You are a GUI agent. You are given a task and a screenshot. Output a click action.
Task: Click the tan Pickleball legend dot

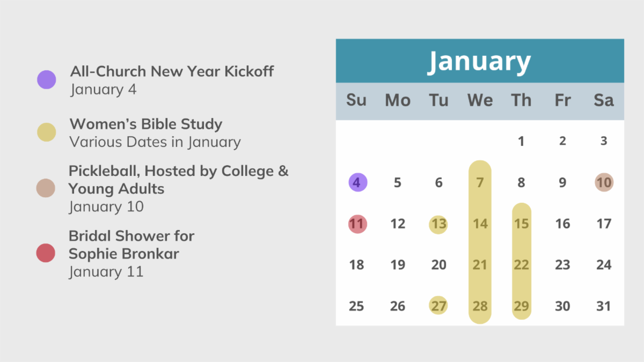(46, 188)
